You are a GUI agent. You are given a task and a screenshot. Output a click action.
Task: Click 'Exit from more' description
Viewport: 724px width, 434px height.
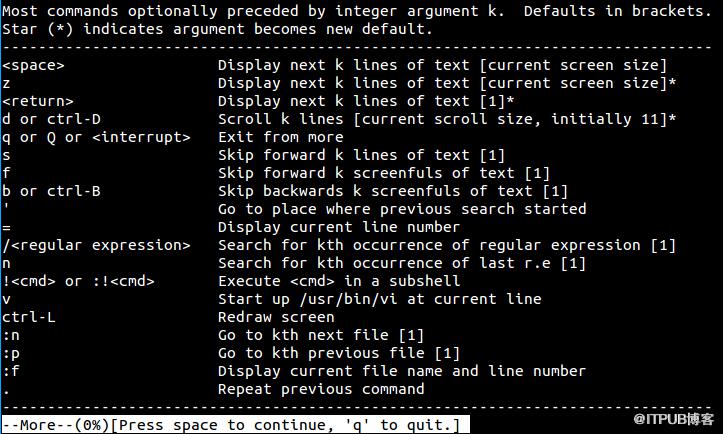281,137
